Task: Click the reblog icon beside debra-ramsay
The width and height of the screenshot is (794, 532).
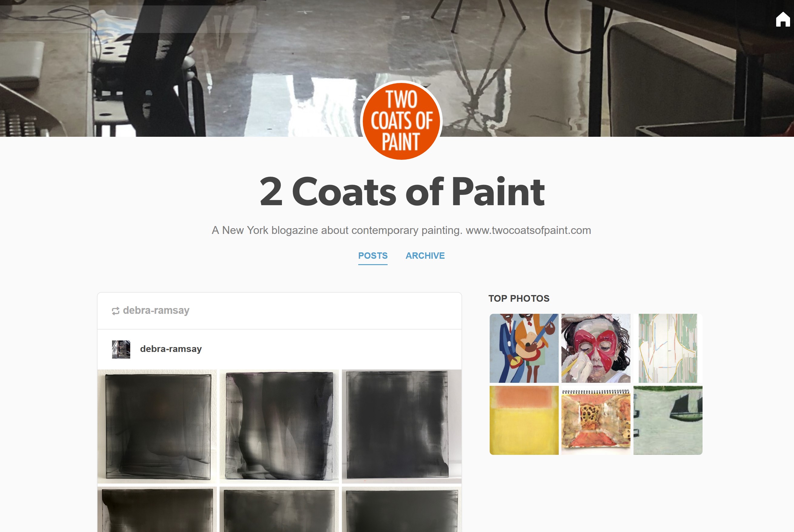Action: [x=115, y=311]
